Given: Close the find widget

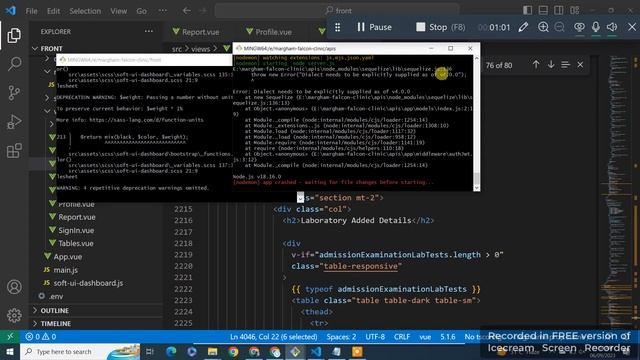Looking at the screenshot, I should [580, 64].
